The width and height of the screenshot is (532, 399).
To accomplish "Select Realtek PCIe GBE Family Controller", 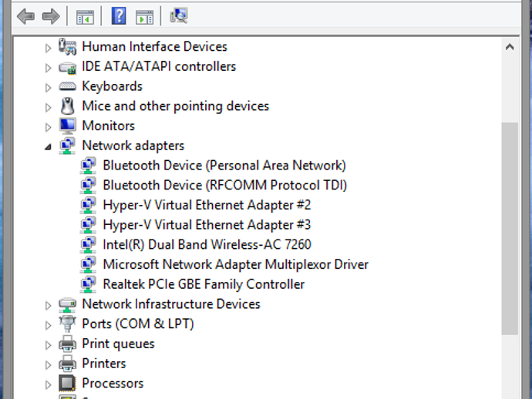I will [x=204, y=284].
